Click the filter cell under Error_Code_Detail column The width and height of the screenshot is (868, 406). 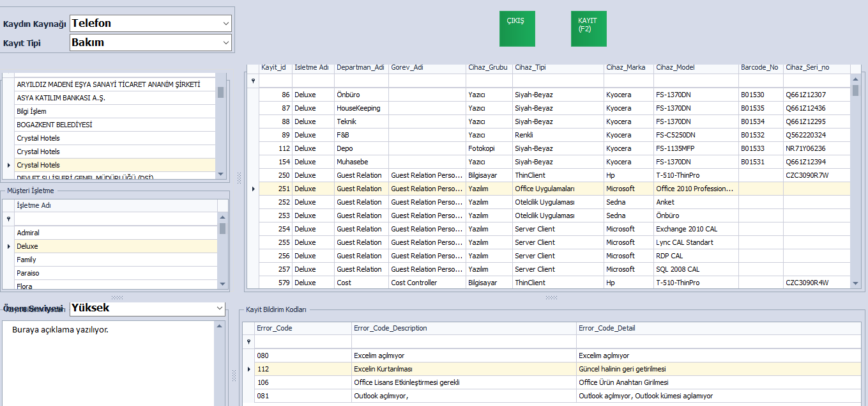coord(719,342)
